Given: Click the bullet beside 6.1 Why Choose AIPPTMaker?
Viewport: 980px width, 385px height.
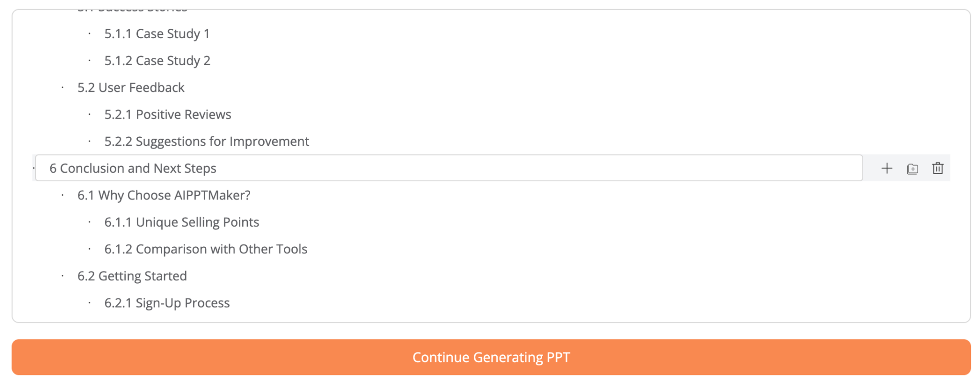Looking at the screenshot, I should 63,195.
